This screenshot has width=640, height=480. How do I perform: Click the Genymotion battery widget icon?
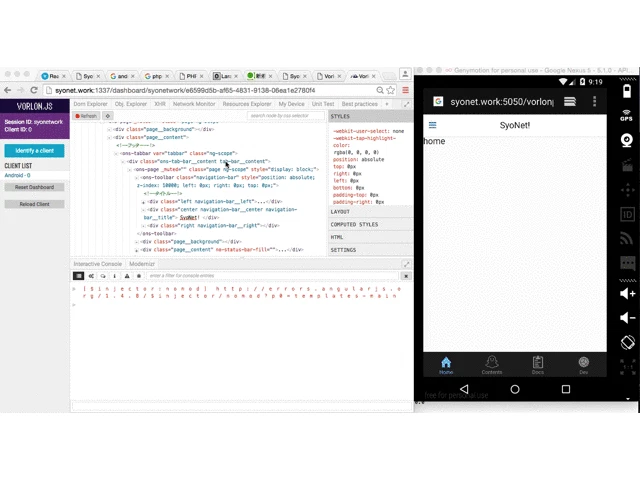tap(627, 91)
